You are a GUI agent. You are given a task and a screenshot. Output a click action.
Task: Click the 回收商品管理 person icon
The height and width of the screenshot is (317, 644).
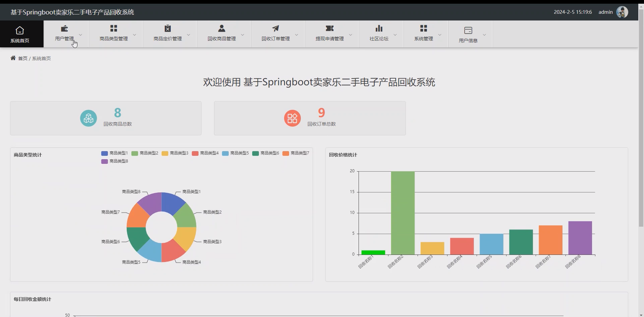click(221, 28)
